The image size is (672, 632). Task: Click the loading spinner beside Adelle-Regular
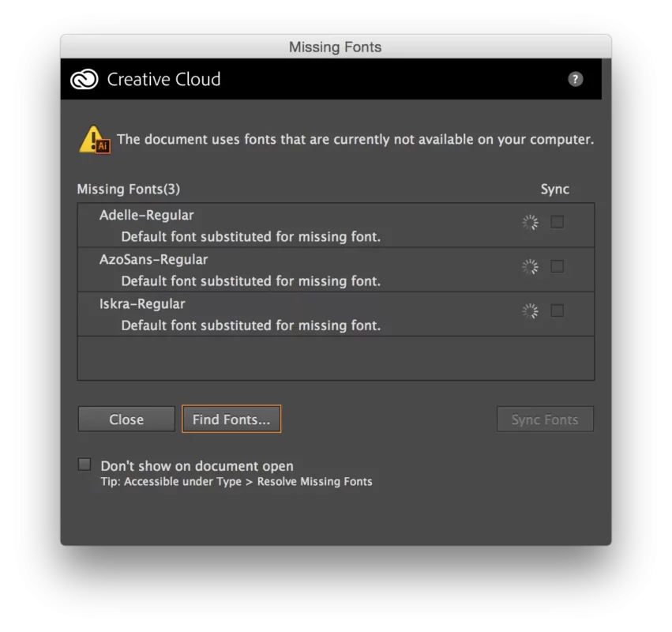click(x=530, y=223)
